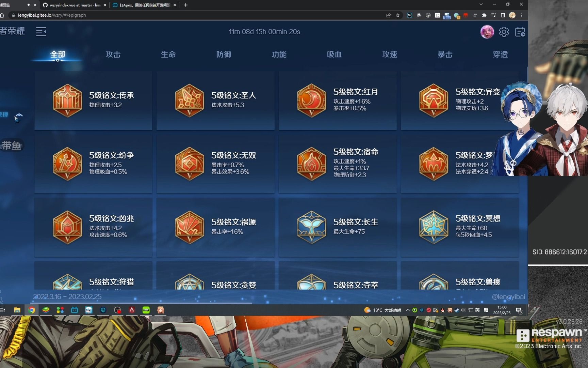Open the 5级铭文:传承 card title
Screen dimensions: 588x368
[112, 95]
